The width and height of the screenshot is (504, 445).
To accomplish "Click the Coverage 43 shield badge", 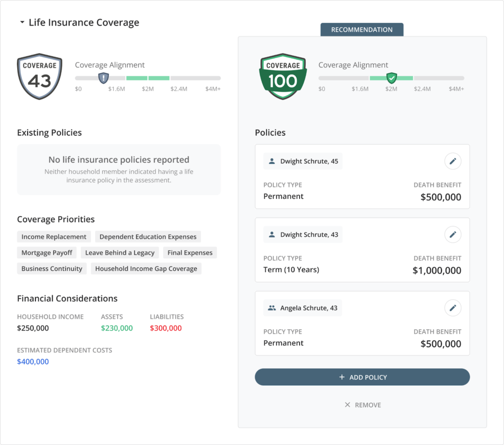I will tap(39, 76).
